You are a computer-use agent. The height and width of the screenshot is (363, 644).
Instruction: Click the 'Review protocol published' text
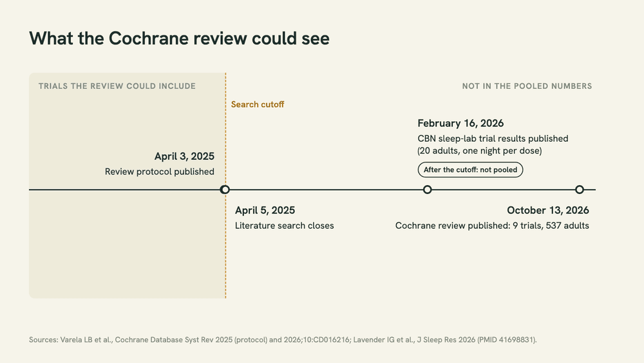[159, 172]
